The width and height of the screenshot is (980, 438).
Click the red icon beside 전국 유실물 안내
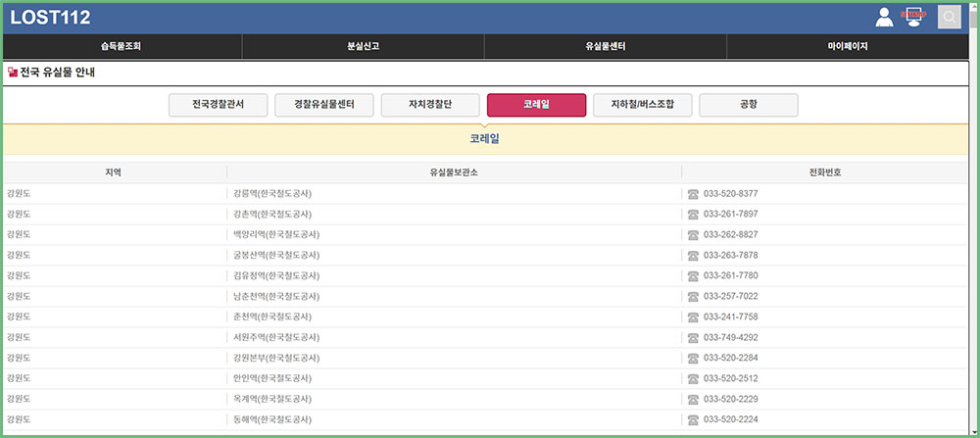point(13,73)
